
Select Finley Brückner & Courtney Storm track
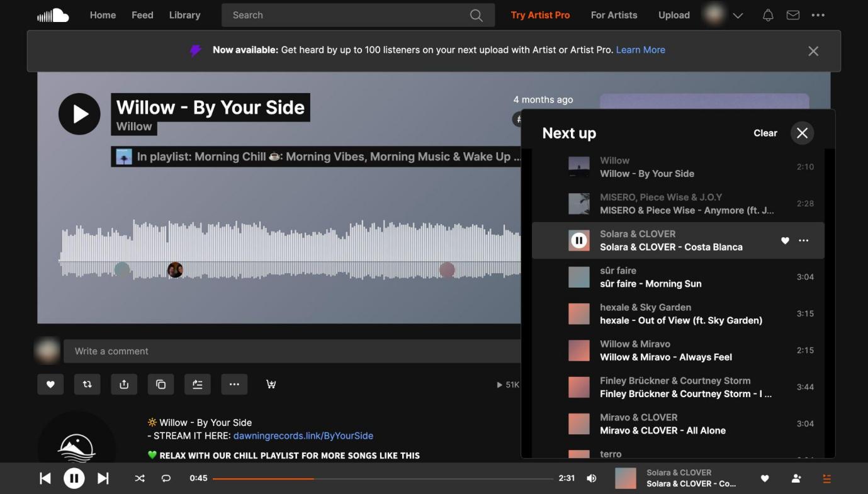point(678,387)
